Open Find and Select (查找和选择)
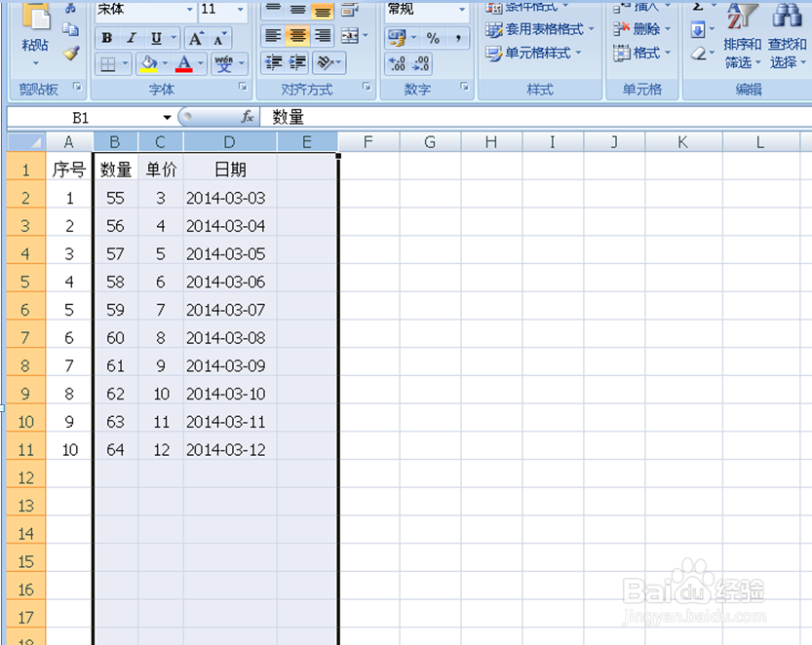 tap(788, 36)
